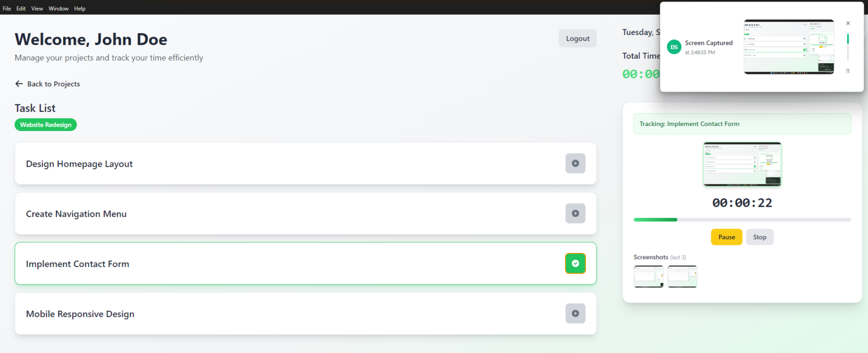The height and width of the screenshot is (353, 868).
Task: Click the back arrow beside Back to Projects
Action: [x=19, y=84]
